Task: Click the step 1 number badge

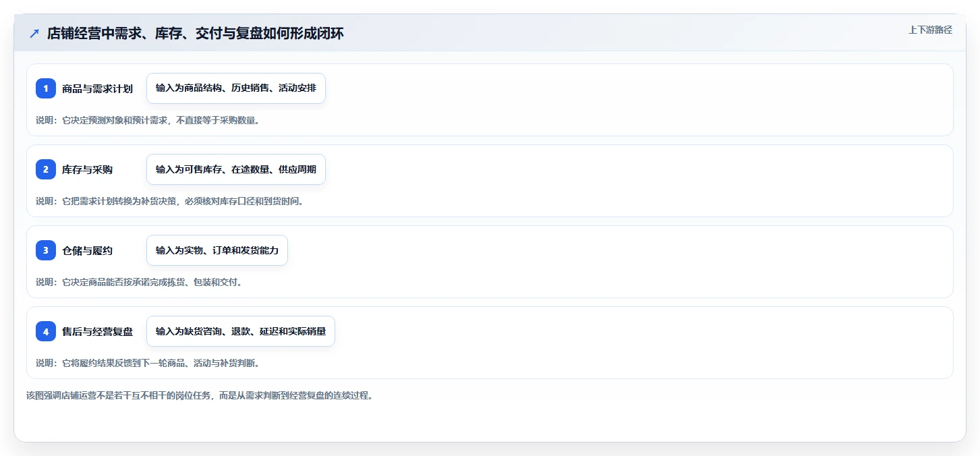Action: coord(46,88)
